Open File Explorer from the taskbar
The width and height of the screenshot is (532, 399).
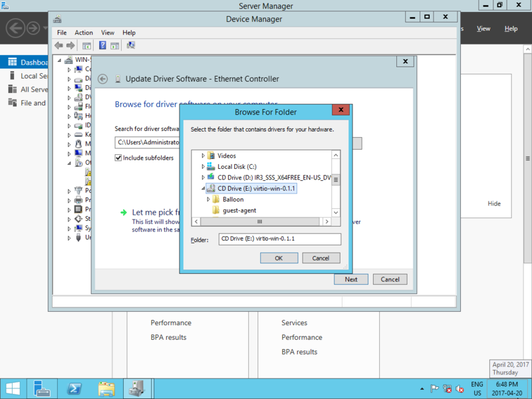coord(106,388)
